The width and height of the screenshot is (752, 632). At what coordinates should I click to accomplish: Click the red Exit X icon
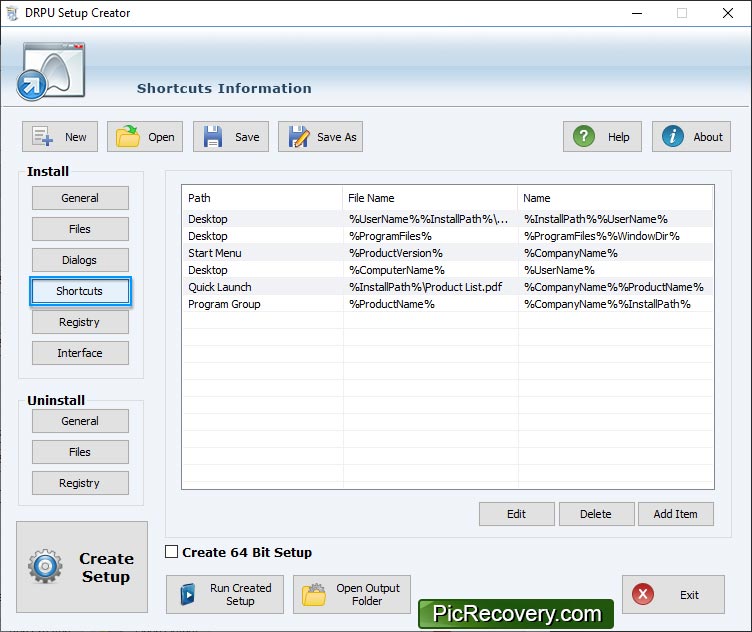click(x=643, y=594)
